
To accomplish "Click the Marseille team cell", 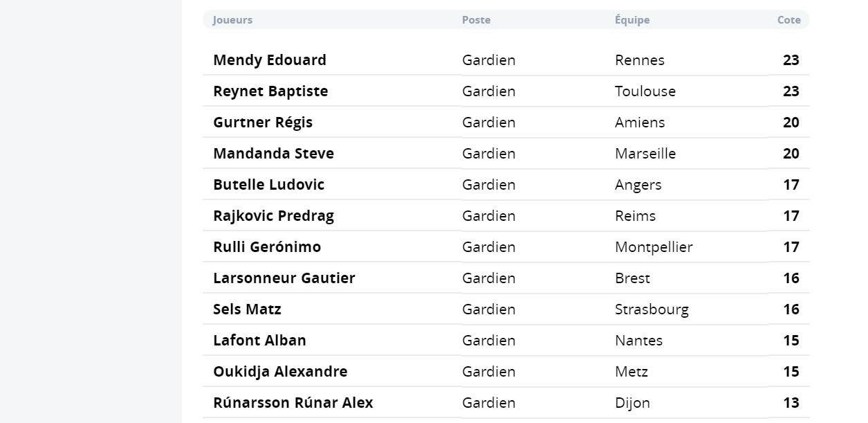I will point(645,154).
